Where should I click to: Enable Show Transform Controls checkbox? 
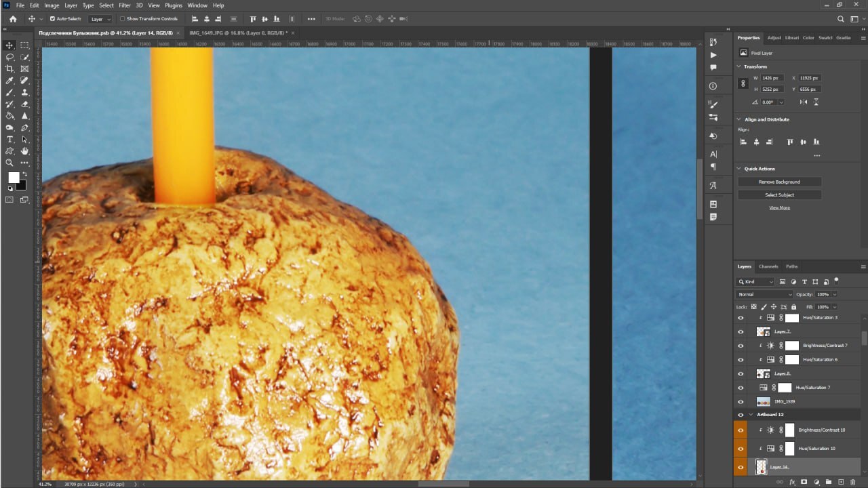(123, 19)
